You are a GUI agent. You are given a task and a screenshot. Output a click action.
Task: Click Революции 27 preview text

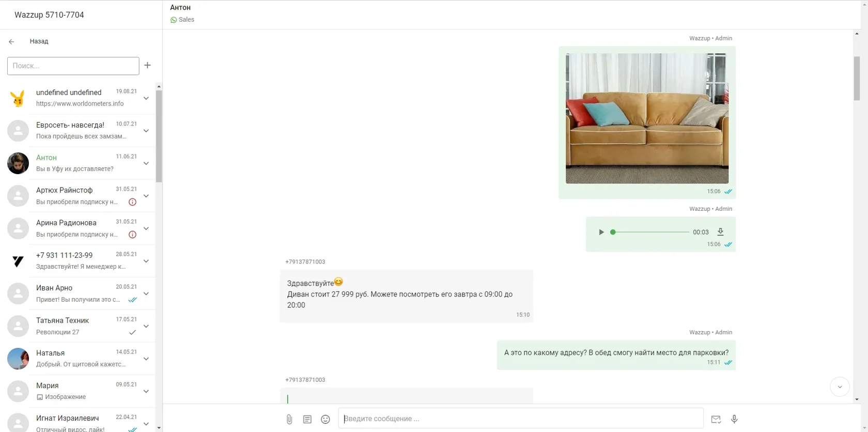tap(58, 332)
